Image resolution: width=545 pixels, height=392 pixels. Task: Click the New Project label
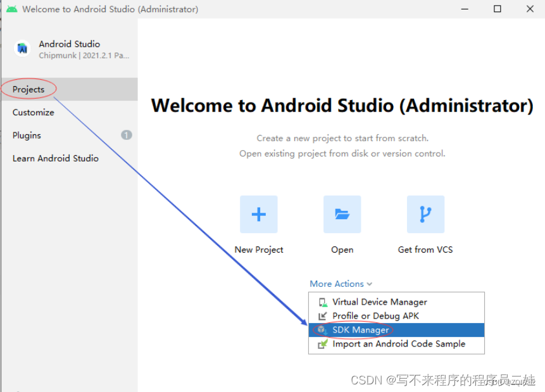[x=259, y=250]
